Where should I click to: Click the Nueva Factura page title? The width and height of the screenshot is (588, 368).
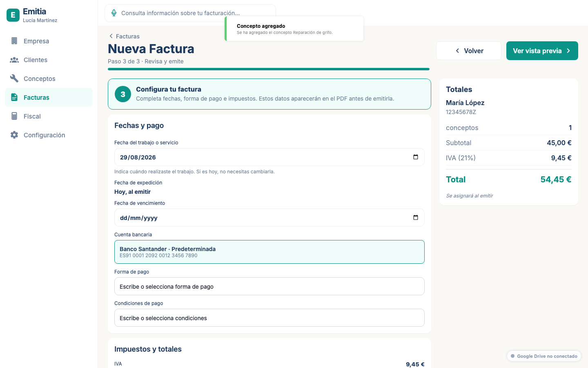coord(151,49)
